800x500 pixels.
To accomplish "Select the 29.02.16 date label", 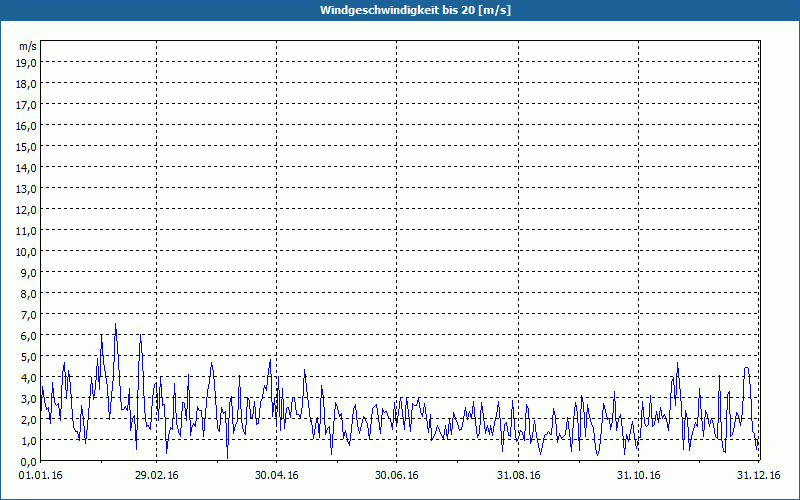I will (157, 476).
